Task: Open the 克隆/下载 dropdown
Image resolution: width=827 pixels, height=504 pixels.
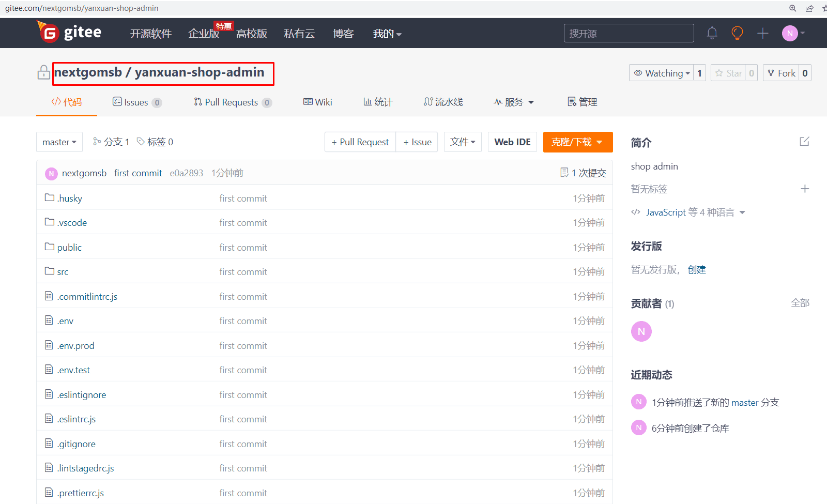Action: [x=578, y=142]
